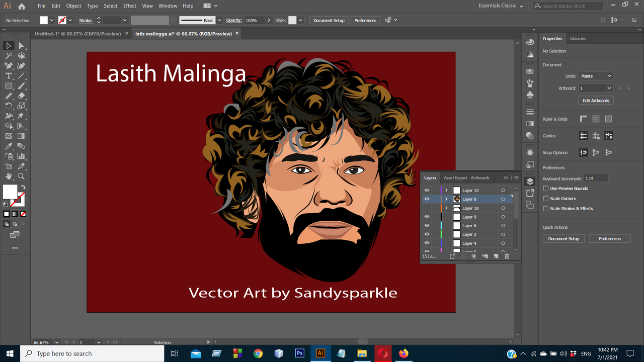Open the Basic brush definition dropdown

click(x=219, y=20)
